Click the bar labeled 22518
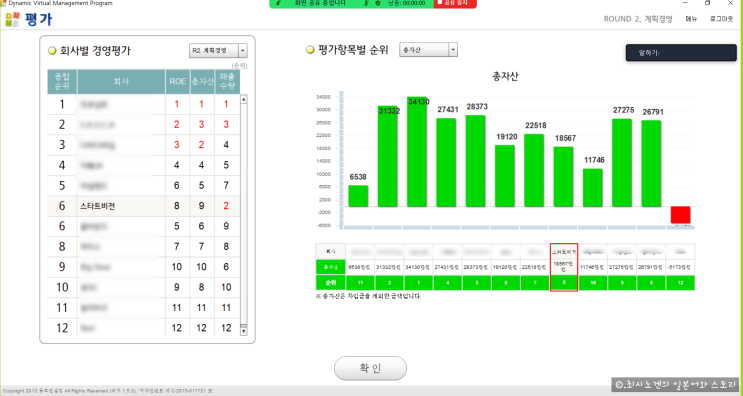Screen dimensions: 743x396 534,171
